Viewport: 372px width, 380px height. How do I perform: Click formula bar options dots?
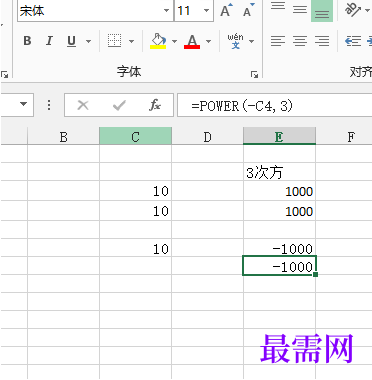49,105
